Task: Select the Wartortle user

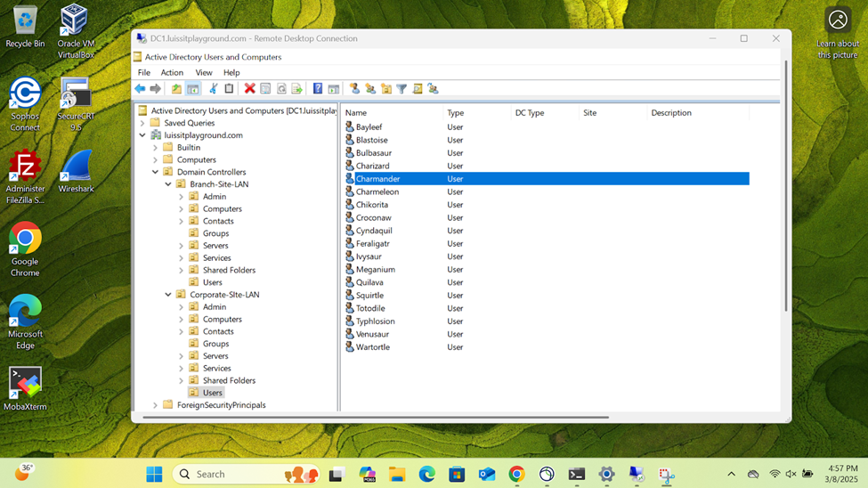Action: [x=372, y=347]
